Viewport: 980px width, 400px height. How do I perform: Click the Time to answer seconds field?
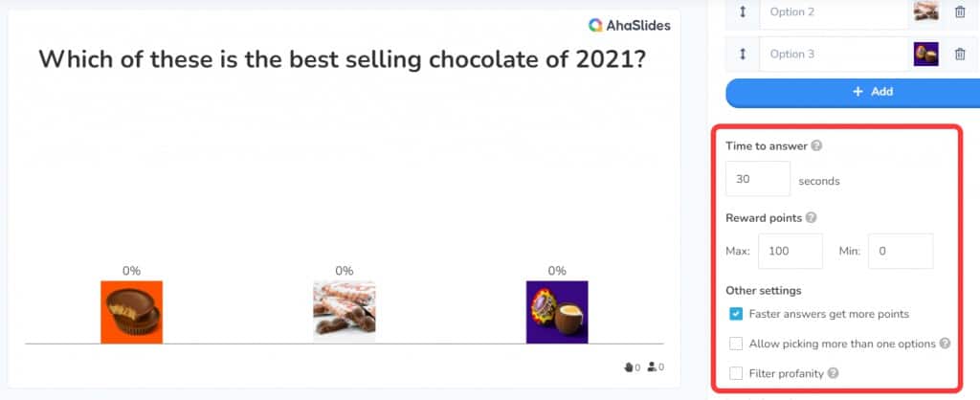[758, 179]
